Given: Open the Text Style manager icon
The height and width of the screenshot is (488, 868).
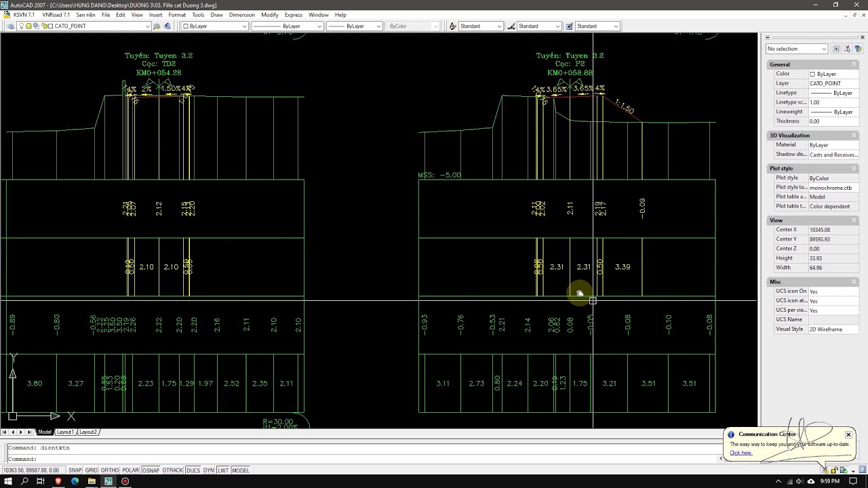Looking at the screenshot, I should point(453,26).
